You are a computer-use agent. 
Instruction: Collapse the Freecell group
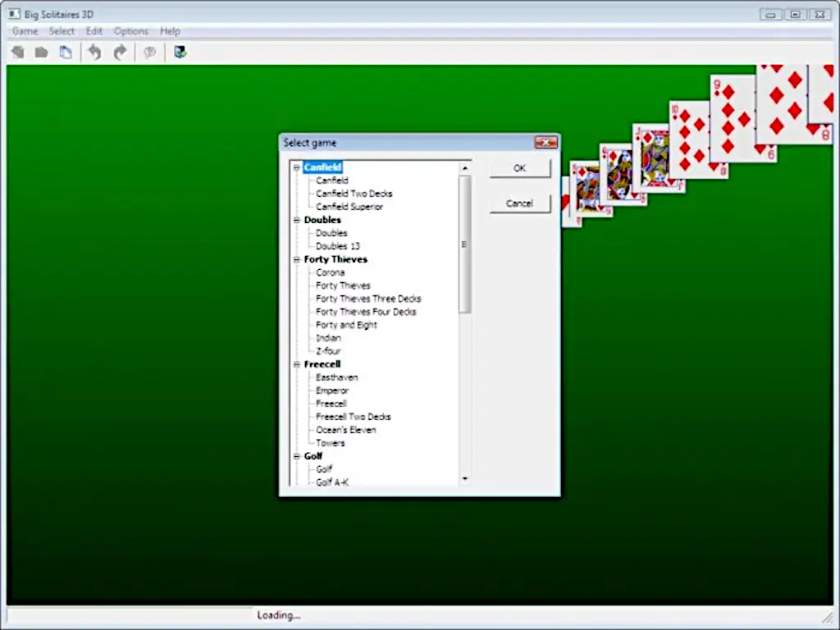point(297,364)
